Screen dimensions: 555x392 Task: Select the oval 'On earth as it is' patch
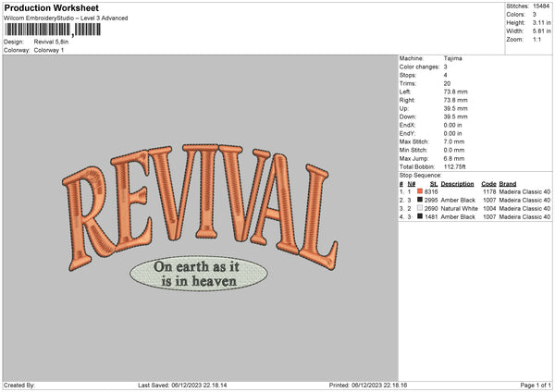coord(198,272)
